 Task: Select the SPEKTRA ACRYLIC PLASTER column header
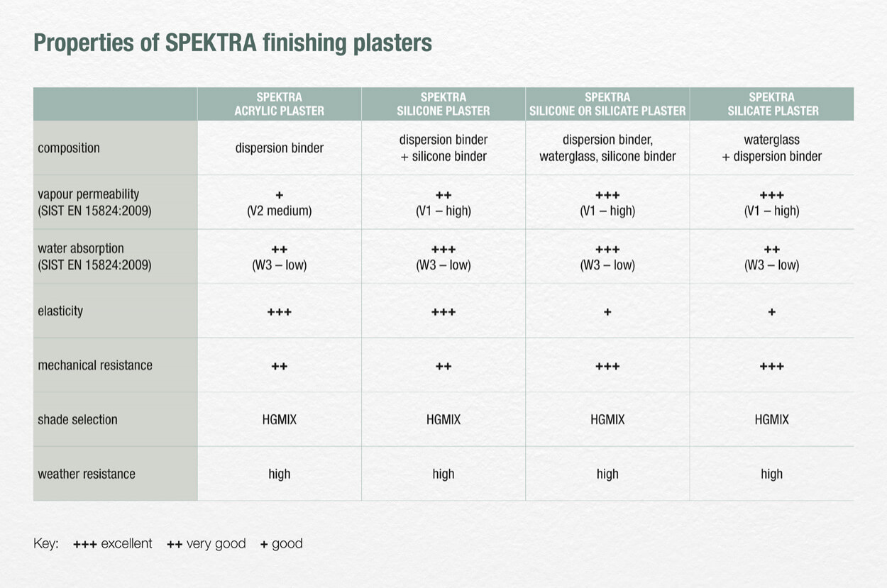point(280,104)
